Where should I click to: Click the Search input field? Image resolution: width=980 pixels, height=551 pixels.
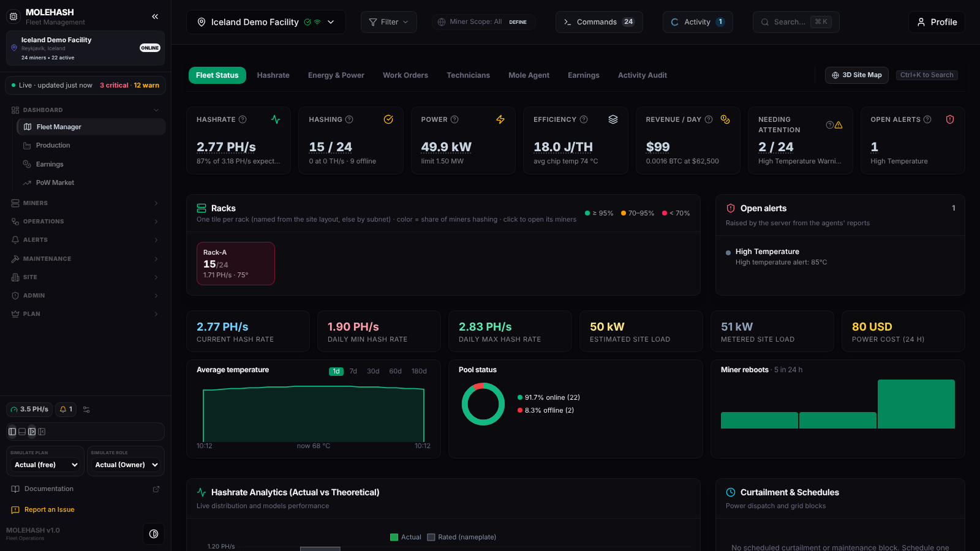[x=796, y=22]
